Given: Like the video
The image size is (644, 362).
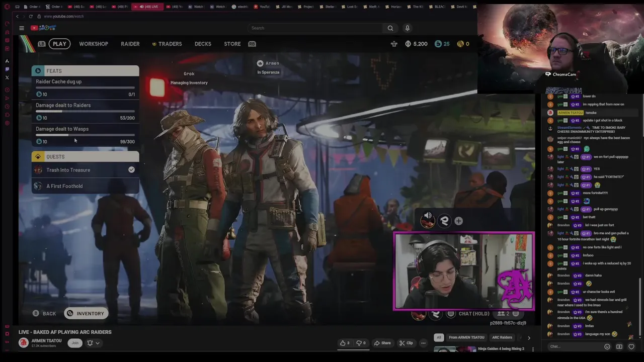Looking at the screenshot, I should point(345,343).
